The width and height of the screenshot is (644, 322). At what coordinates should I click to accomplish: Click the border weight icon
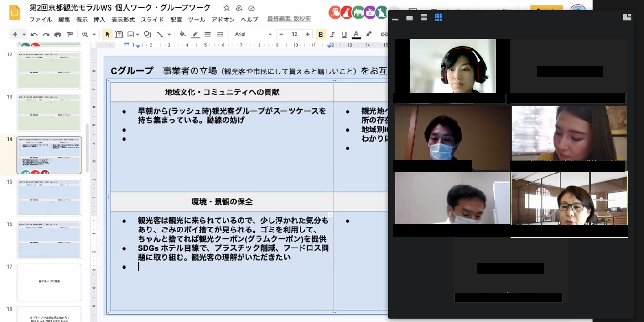[208, 34]
